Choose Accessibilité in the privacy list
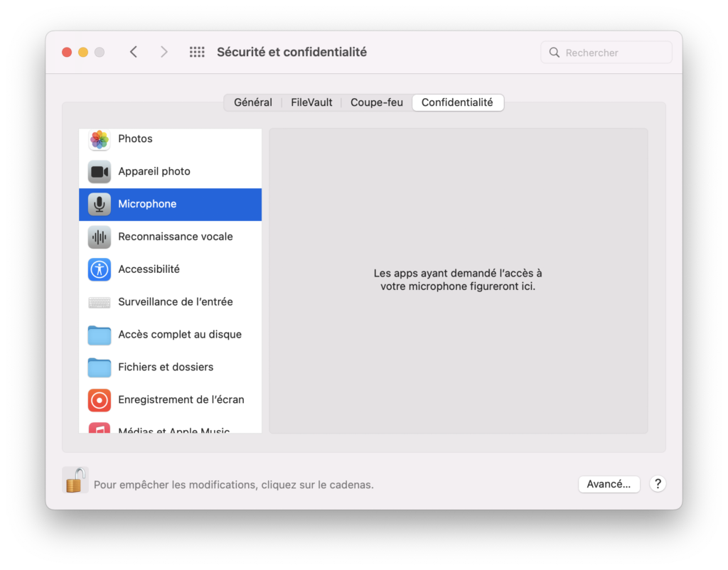The image size is (728, 570). click(x=171, y=269)
